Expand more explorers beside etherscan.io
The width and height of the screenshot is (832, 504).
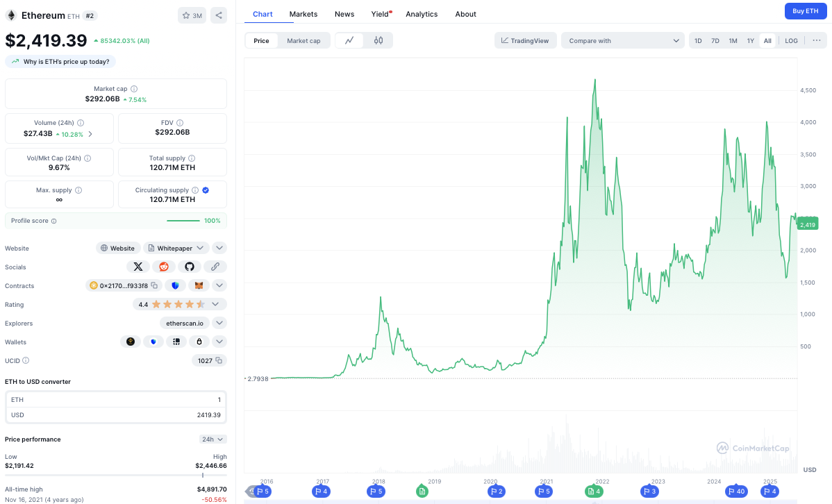[219, 323]
